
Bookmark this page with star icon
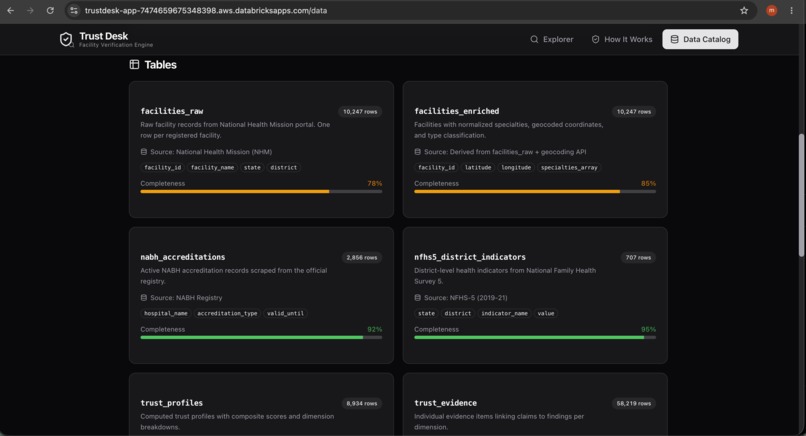pos(744,10)
